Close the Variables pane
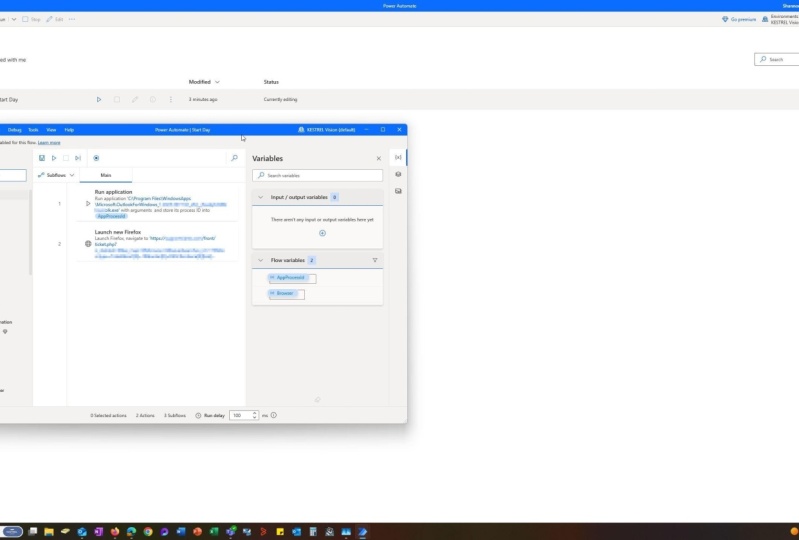799x540 pixels. (x=379, y=158)
